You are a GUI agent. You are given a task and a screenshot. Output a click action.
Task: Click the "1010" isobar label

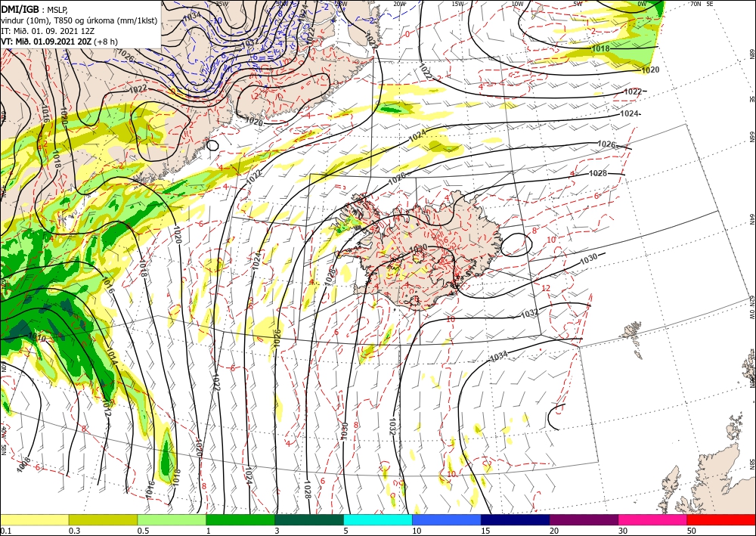[36, 338]
